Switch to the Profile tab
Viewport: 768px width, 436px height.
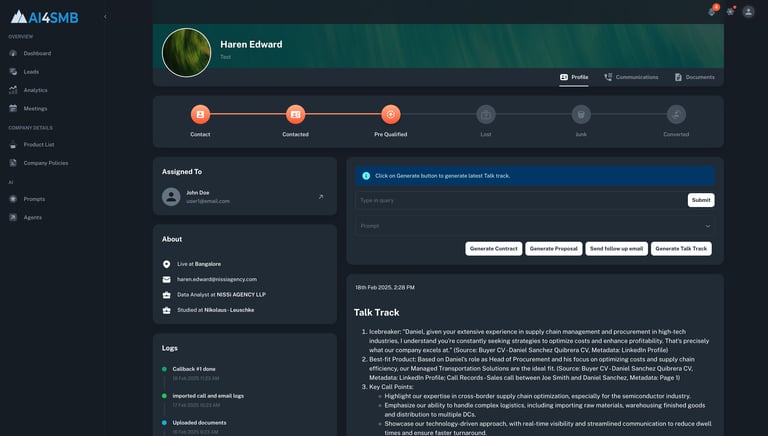pos(574,77)
